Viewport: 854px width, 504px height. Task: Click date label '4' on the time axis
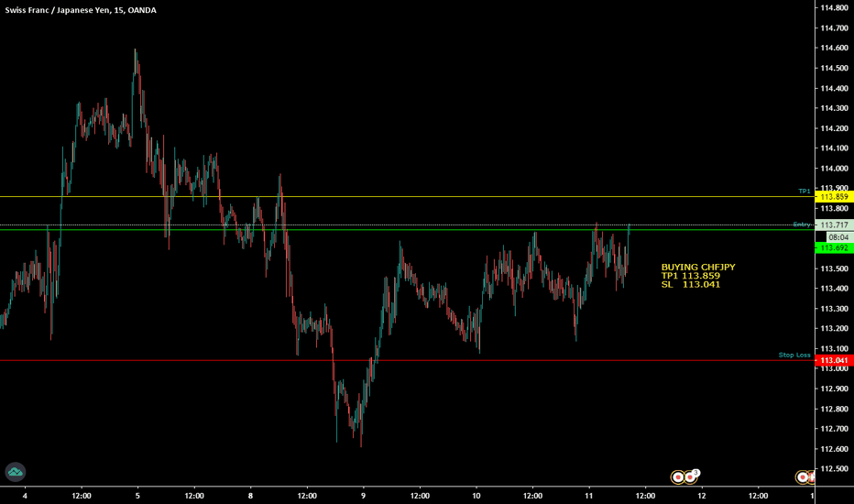(x=25, y=496)
